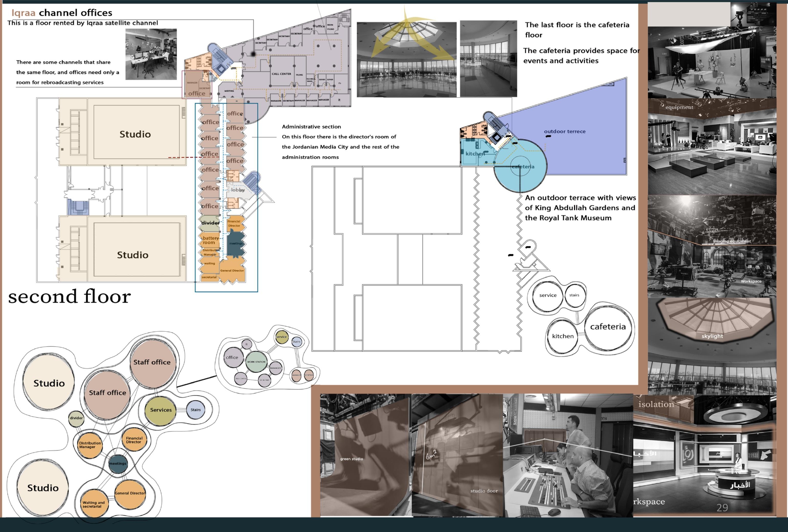Click the Financial Director bubble
Viewport: 788px width, 532px height.
(134, 440)
